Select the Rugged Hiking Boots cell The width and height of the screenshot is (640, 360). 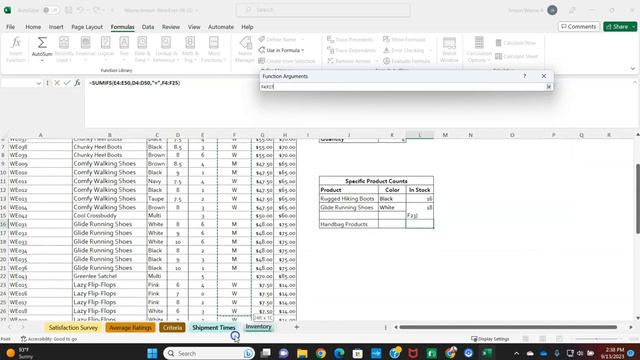click(x=349, y=199)
